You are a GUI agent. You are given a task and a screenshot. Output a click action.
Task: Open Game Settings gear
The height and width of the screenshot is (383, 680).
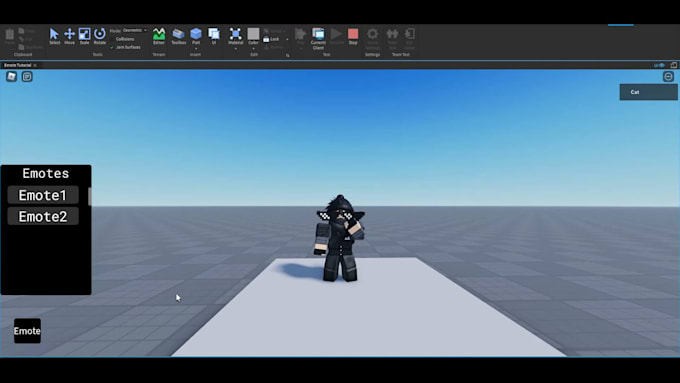click(x=373, y=39)
